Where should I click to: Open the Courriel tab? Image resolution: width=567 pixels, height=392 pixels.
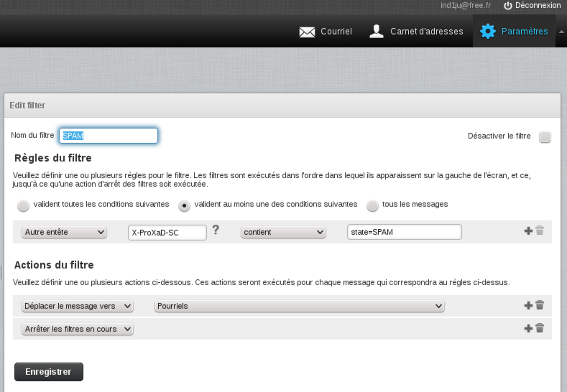[x=326, y=31]
